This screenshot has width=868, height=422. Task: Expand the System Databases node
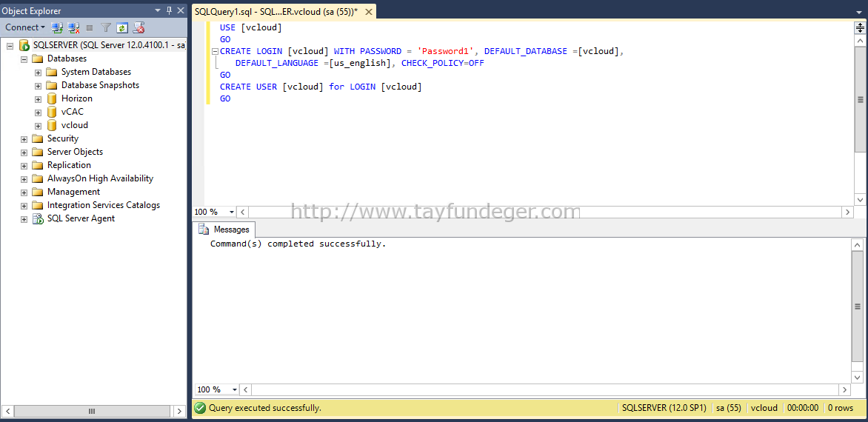pos(39,72)
